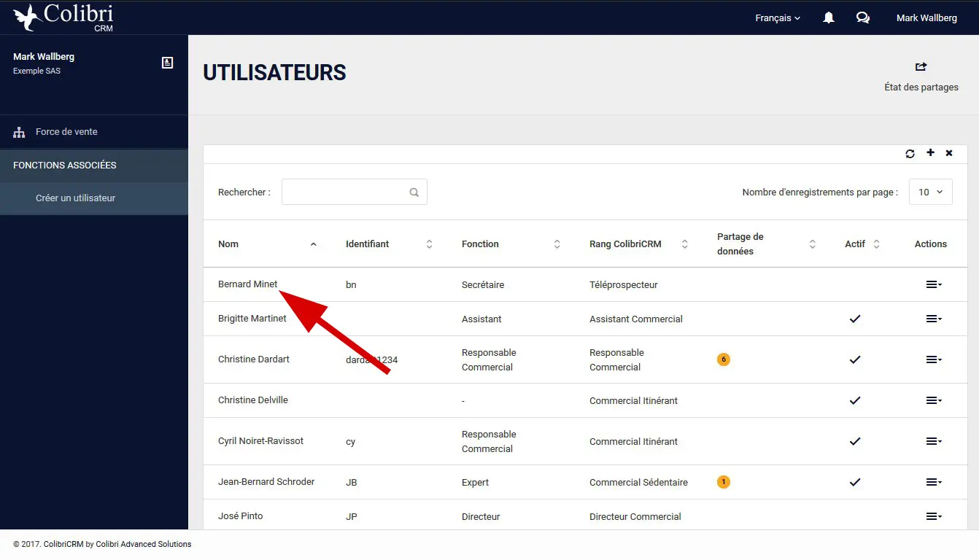Sort table by Partage de données column
This screenshot has width=979, height=560.
pyautogui.click(x=766, y=244)
